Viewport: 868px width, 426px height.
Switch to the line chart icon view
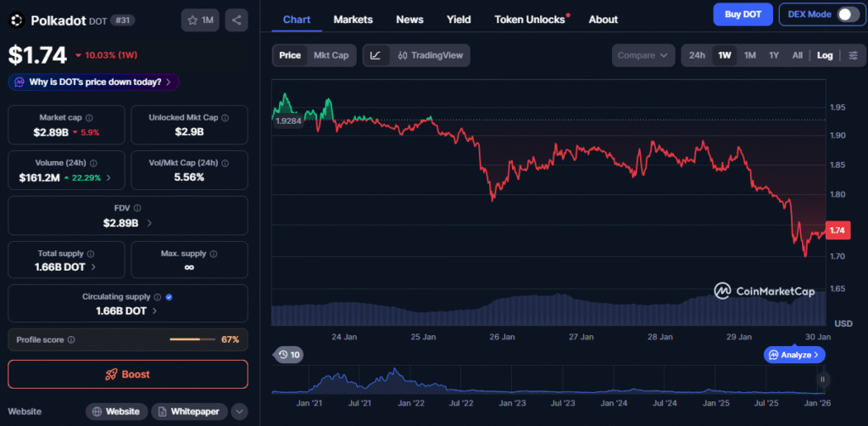(x=376, y=55)
